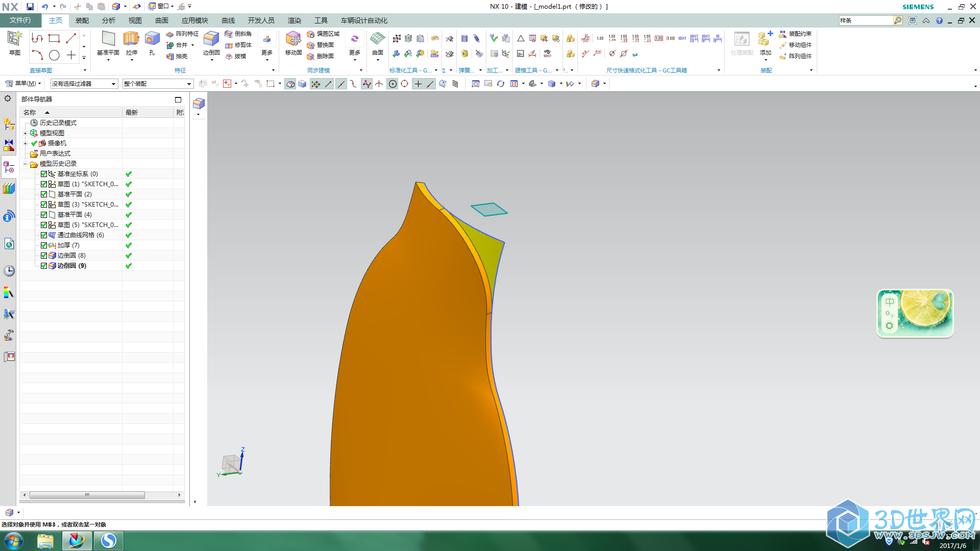Screen dimensions: 980x551
Task: Open File Explorer from taskbar
Action: (45, 541)
